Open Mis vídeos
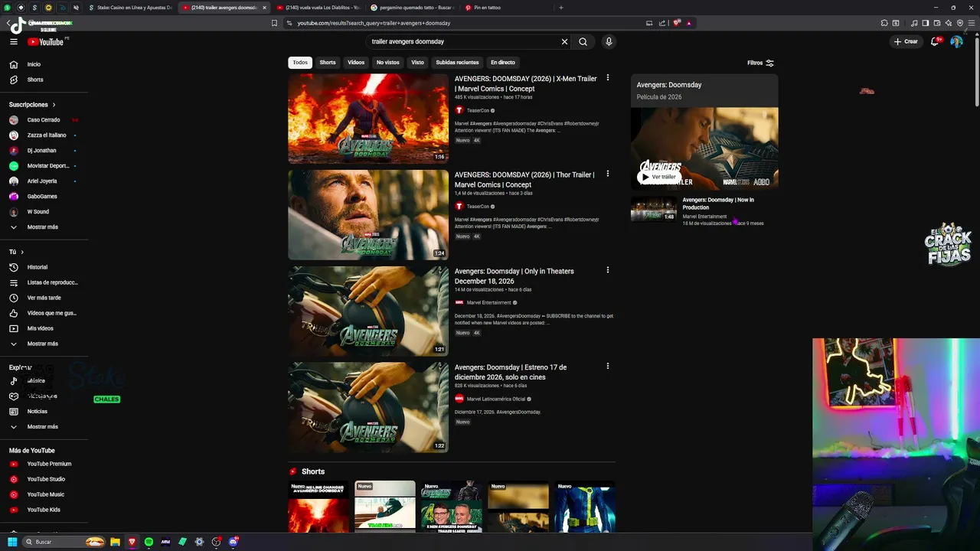 40,328
